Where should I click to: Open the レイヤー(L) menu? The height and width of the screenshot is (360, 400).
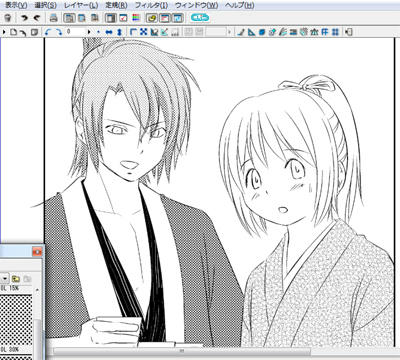point(81,5)
